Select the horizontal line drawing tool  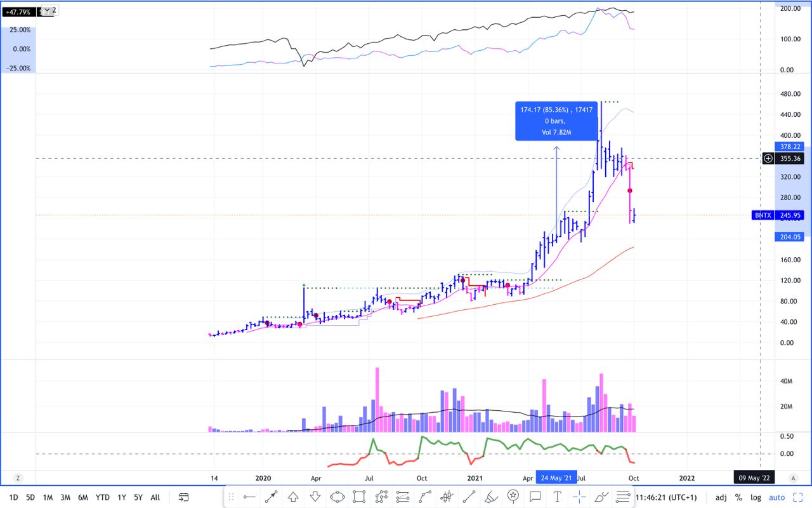249,497
